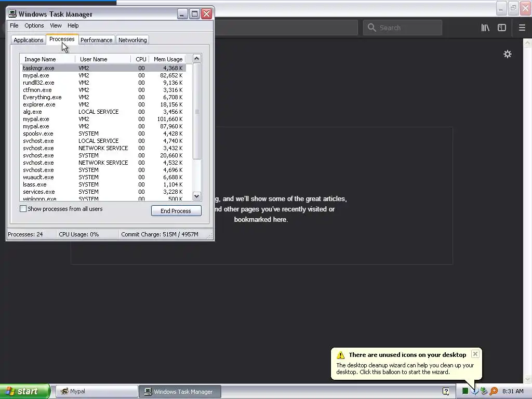Select Everything.exe process row
The width and height of the screenshot is (532, 399).
coord(104,97)
